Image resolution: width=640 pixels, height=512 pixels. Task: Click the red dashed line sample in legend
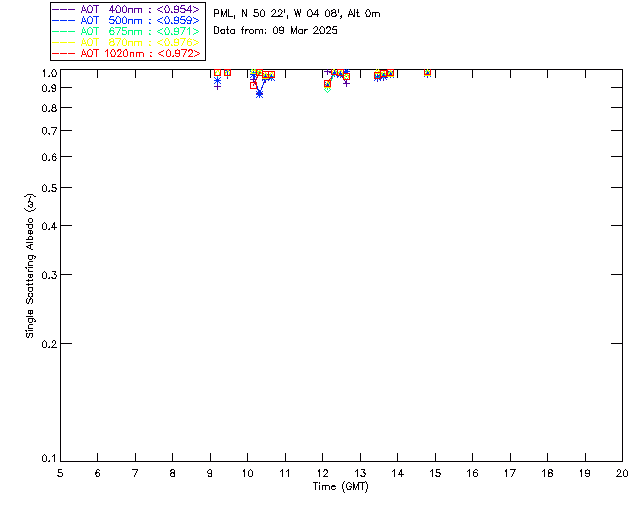pos(64,53)
